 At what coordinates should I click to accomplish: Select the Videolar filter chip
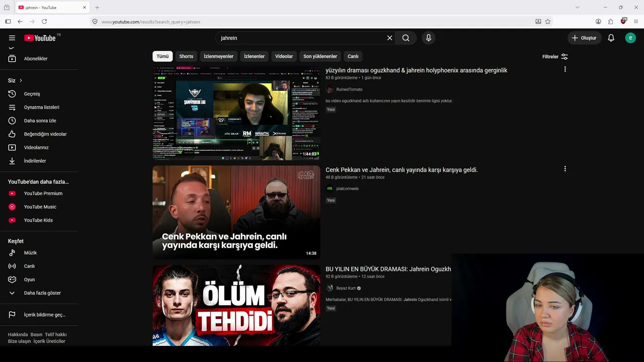click(284, 56)
